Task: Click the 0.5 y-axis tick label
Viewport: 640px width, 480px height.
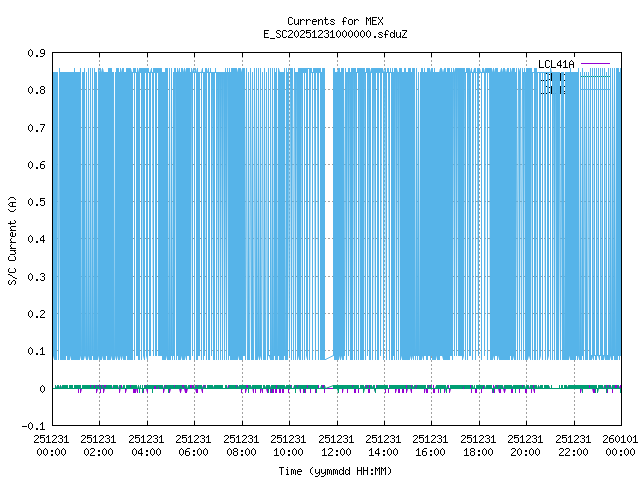Action: [x=36, y=202]
